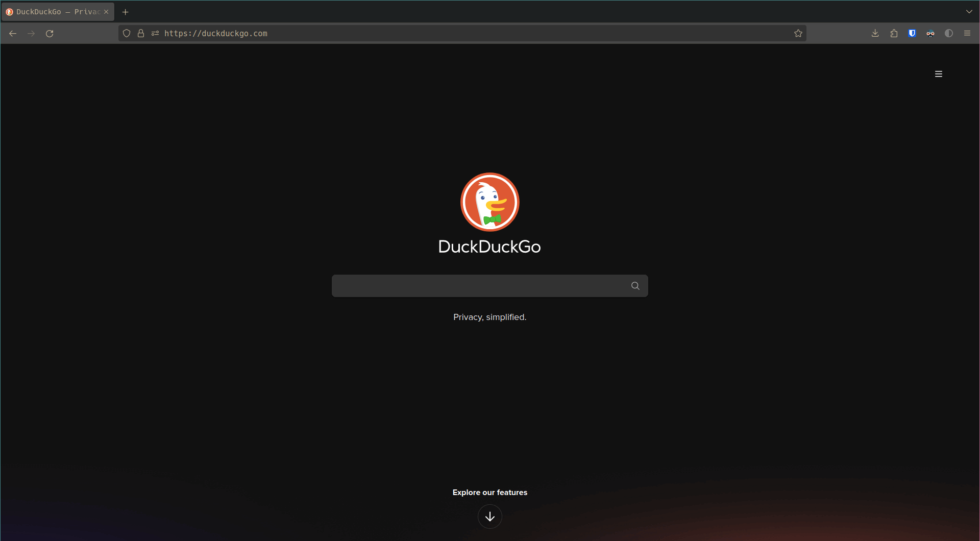Close the DuckDuckGo tab
The image size is (980, 541).
106,12
